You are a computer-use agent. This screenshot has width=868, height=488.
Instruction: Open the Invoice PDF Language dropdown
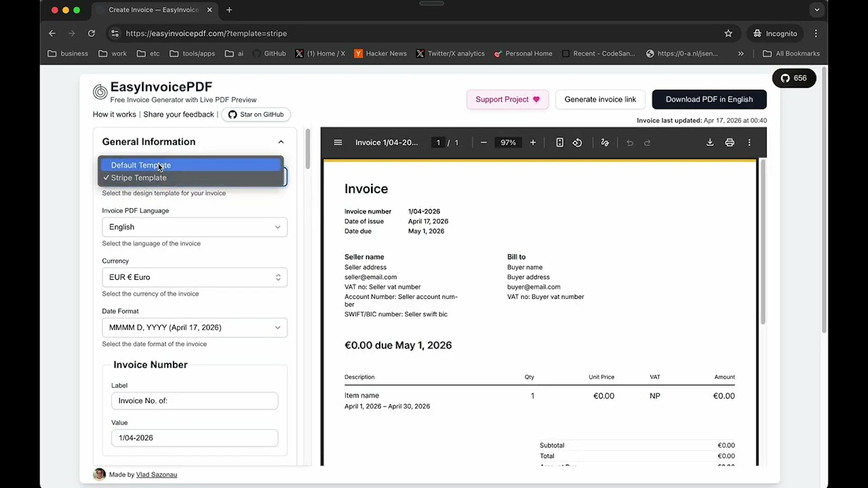[194, 227]
